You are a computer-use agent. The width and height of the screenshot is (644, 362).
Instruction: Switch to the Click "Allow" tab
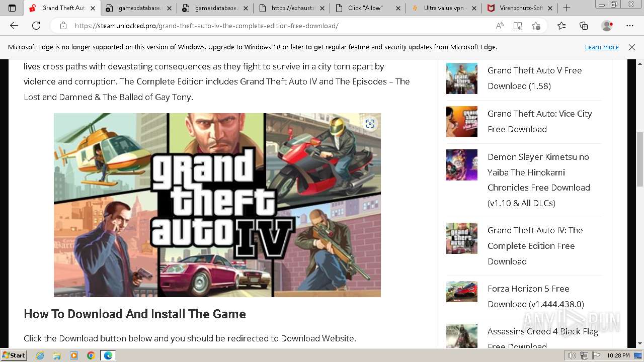point(367,8)
